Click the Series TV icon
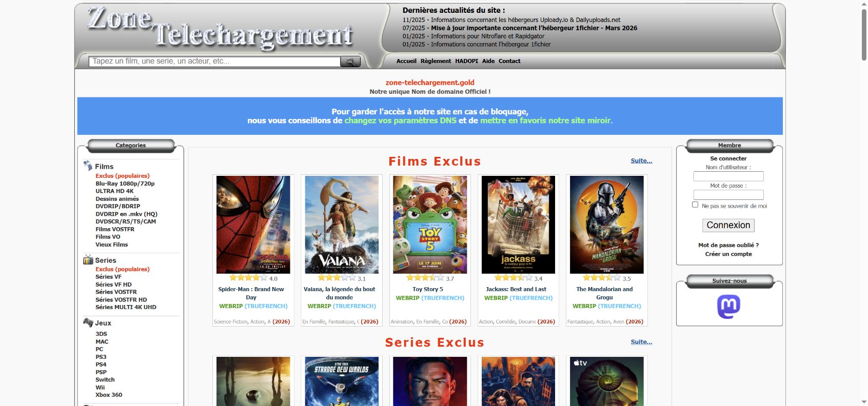The height and width of the screenshot is (406, 868). (x=88, y=259)
